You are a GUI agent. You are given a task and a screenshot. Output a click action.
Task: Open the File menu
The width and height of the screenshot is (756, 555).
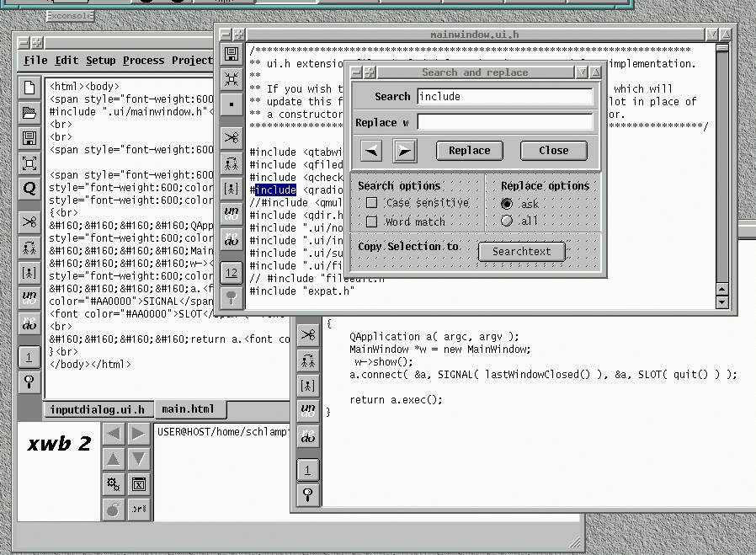click(x=35, y=61)
